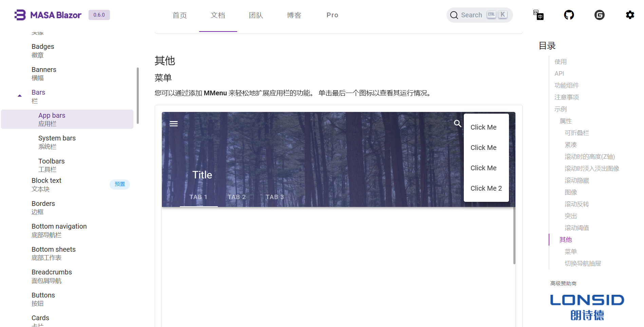Select the "Click Me 2" menu option
The height and width of the screenshot is (327, 644).
(486, 188)
